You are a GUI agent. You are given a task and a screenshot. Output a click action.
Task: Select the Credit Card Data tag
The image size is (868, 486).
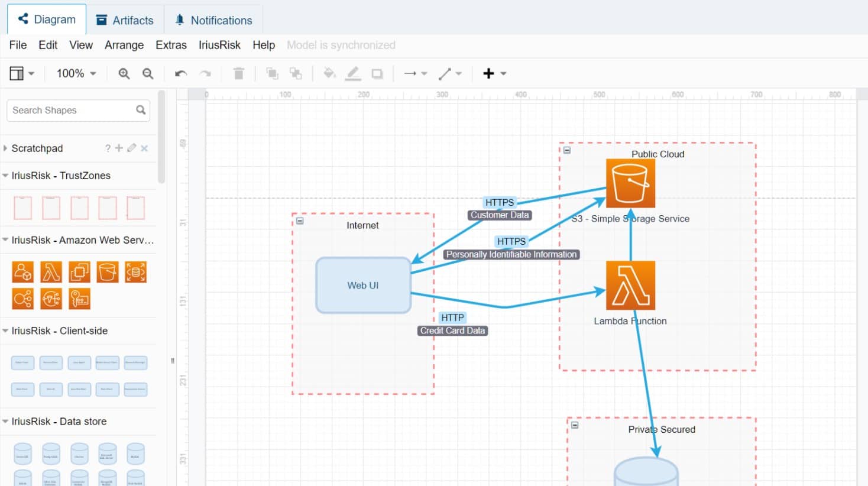(x=452, y=331)
